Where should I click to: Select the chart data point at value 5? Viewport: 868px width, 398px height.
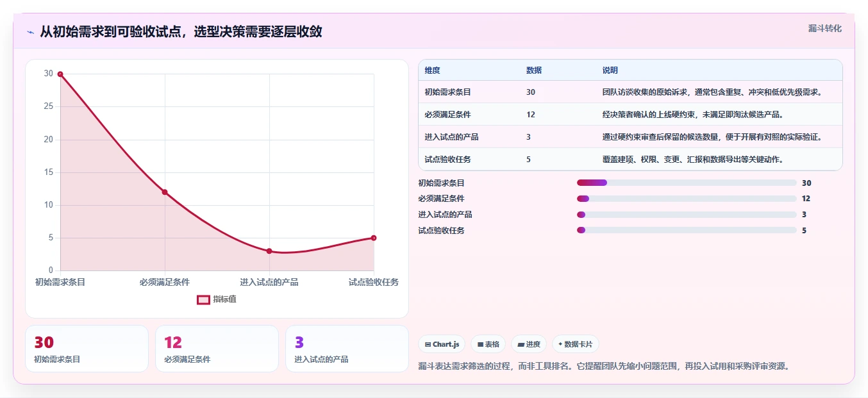374,238
